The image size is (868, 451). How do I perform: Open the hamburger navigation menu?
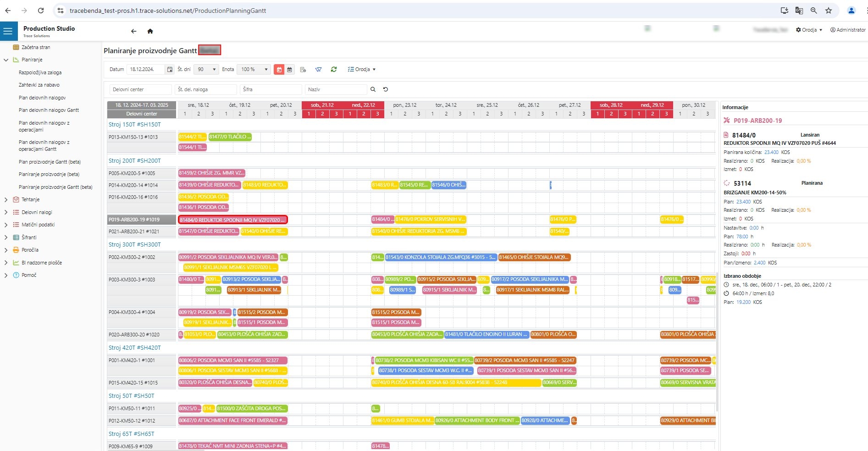8,31
